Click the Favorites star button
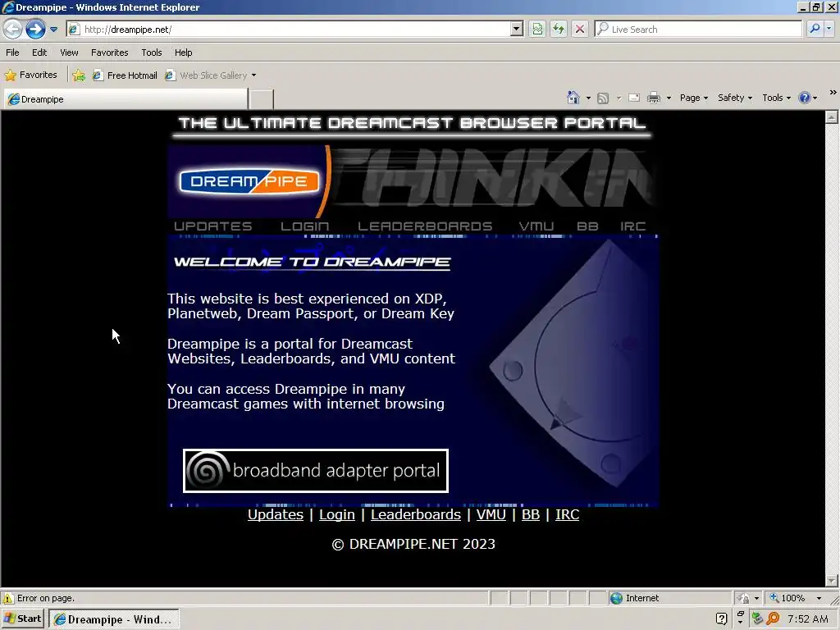Screen dimensions: 840x630 [31, 75]
